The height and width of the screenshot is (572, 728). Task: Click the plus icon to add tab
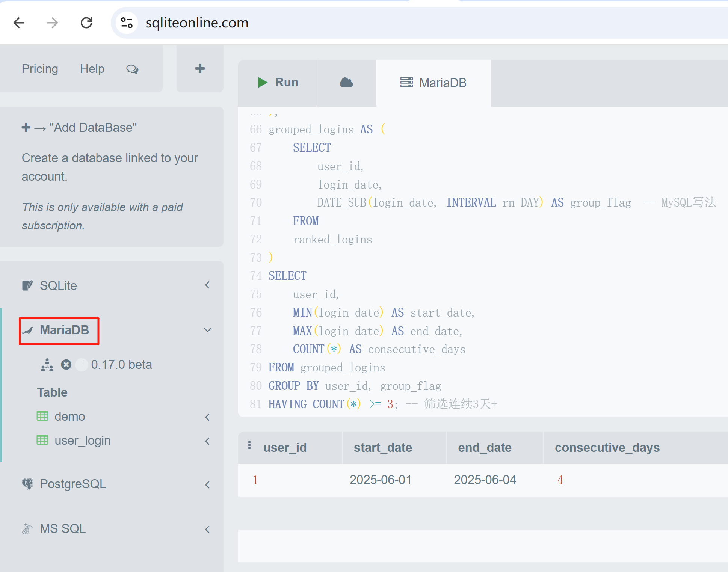[200, 69]
